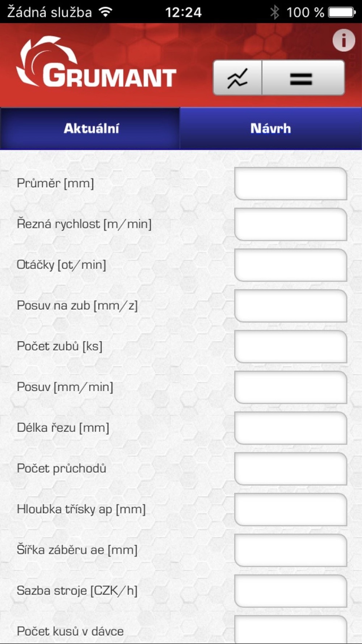Select the Hloubka třísky ap field
Viewport: 362px width, 644px height.
pos(291,509)
